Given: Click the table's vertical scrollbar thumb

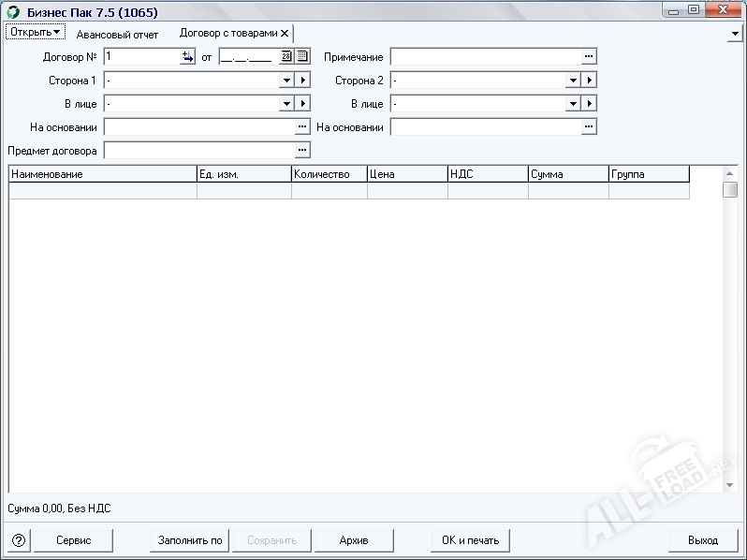Looking at the screenshot, I should 730,190.
